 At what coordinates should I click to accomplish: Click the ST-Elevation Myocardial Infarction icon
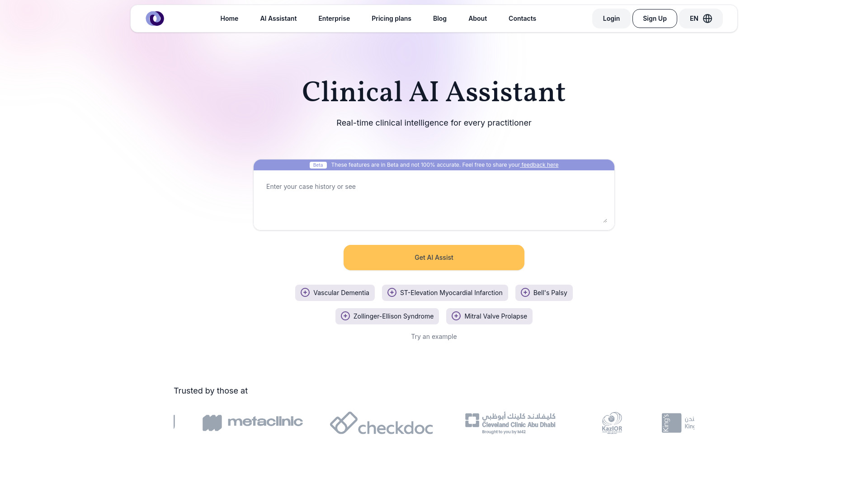pyautogui.click(x=392, y=292)
